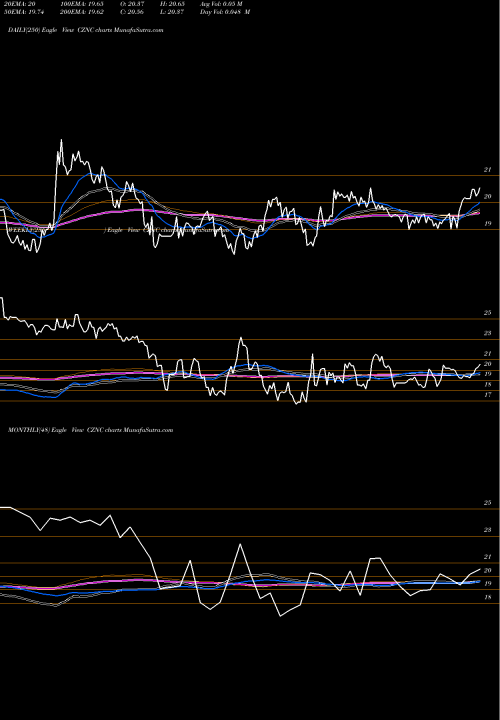Click the DAILY(250) Eagle View chart title
Image resolution: width=500 pixels, height=720 pixels.
[85, 30]
